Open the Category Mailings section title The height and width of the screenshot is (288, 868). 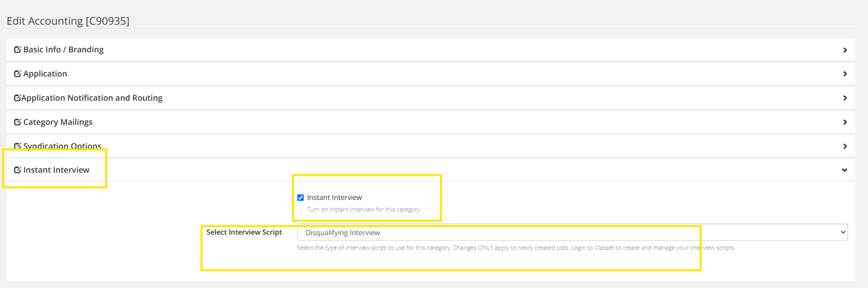(x=58, y=122)
